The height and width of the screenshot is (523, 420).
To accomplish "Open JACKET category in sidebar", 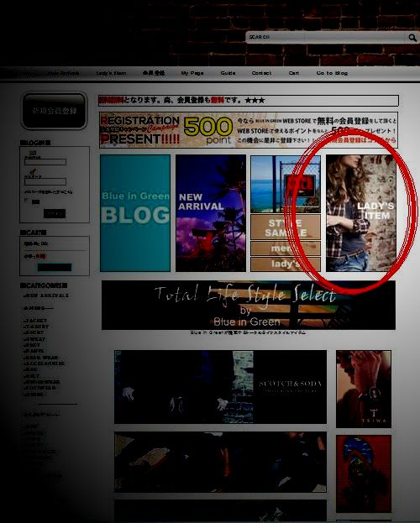I will point(35,321).
